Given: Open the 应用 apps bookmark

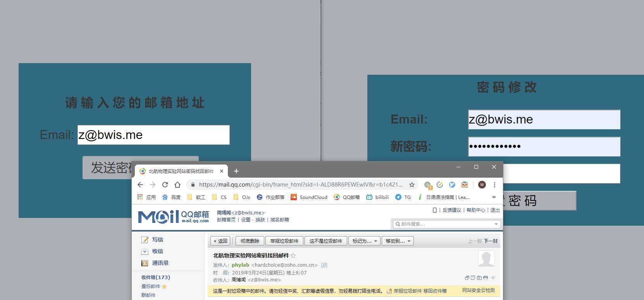Looking at the screenshot, I should pos(146,197).
